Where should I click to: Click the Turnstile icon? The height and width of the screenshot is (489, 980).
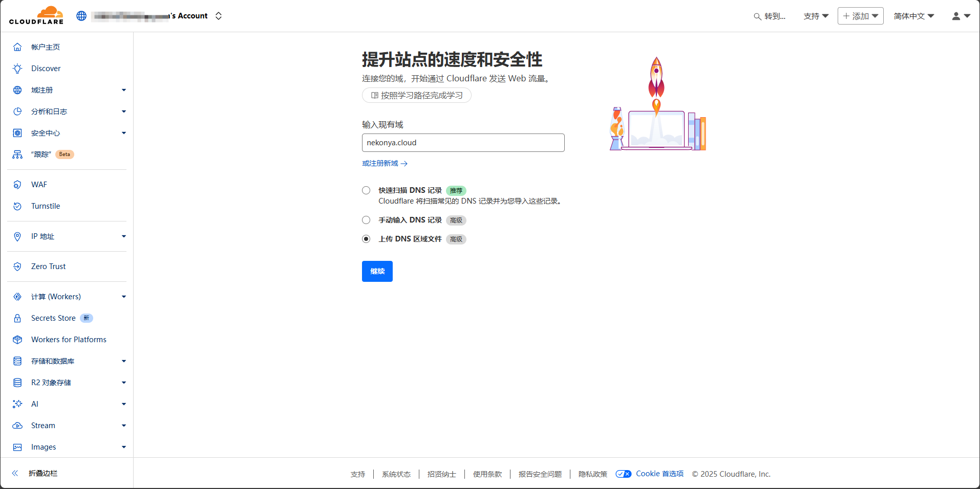click(x=17, y=206)
